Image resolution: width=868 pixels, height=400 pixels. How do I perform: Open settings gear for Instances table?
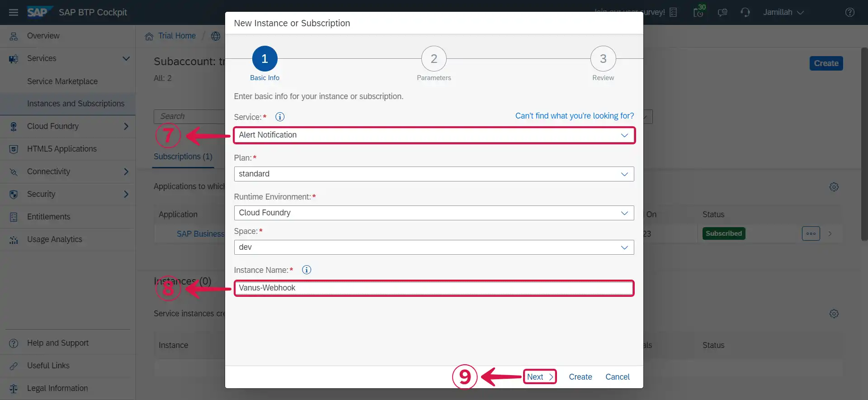coord(834,314)
